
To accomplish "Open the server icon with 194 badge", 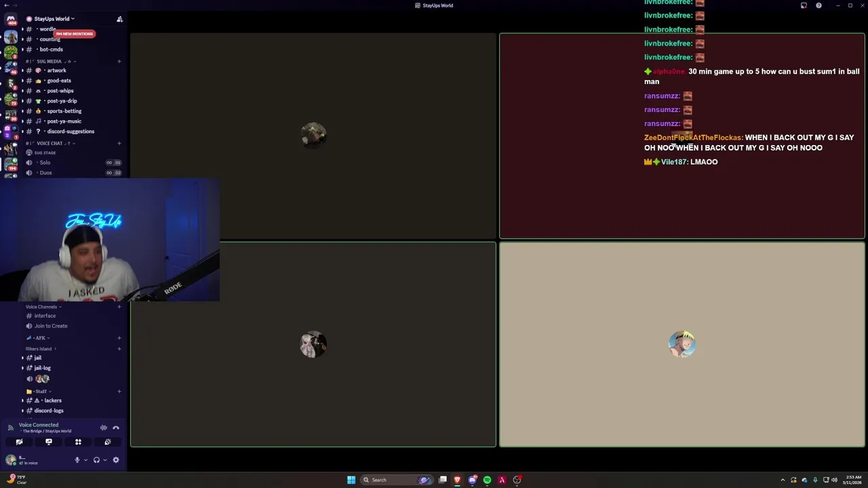I will coord(11,164).
